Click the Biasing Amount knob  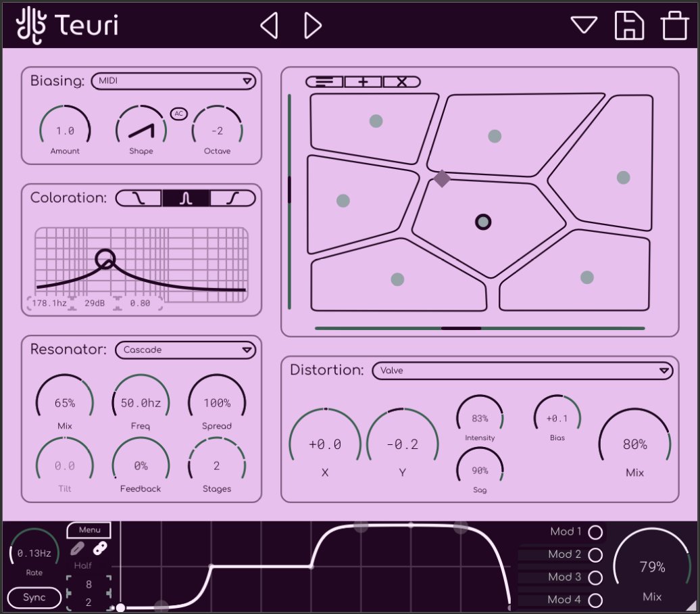65,126
